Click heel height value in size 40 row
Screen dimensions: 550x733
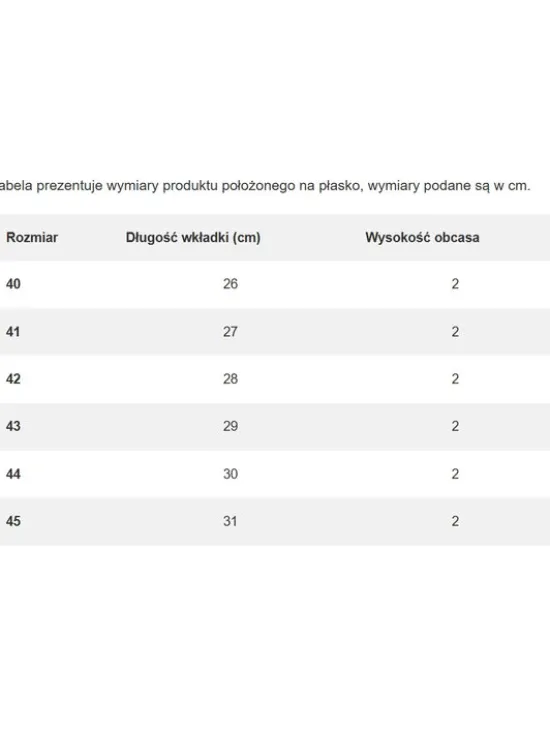tap(455, 284)
